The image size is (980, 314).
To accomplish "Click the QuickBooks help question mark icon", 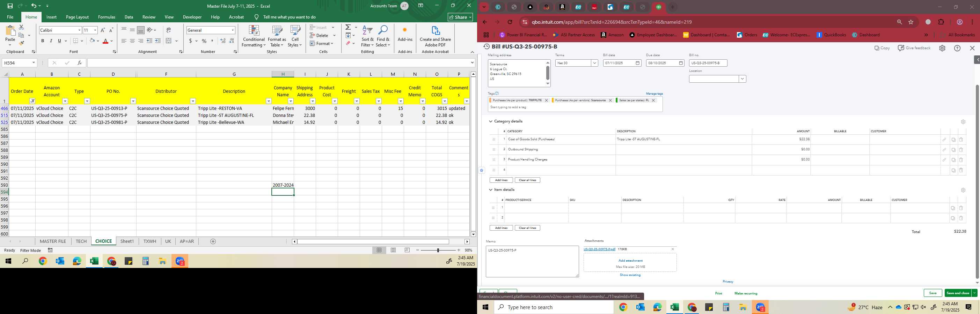I will [x=957, y=48].
